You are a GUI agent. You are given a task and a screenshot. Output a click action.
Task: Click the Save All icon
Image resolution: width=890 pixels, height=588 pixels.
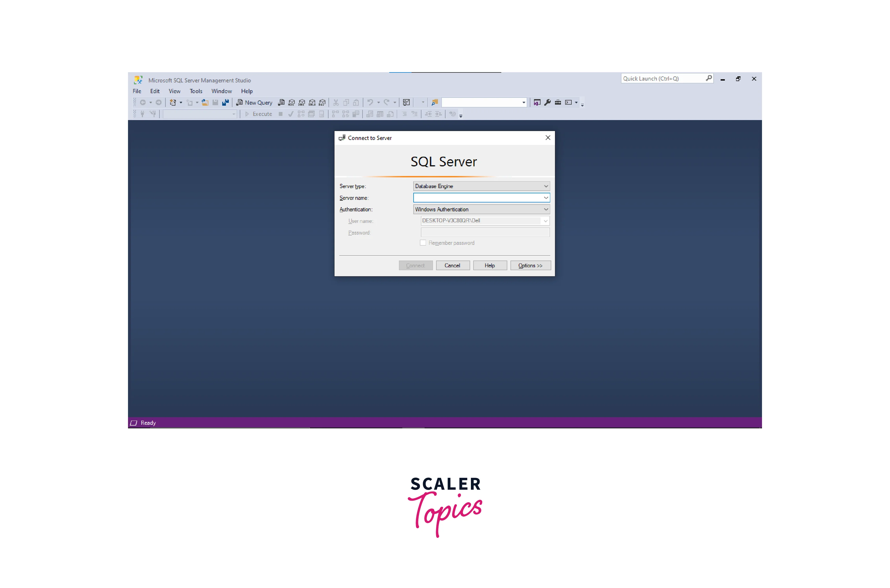pyautogui.click(x=225, y=102)
